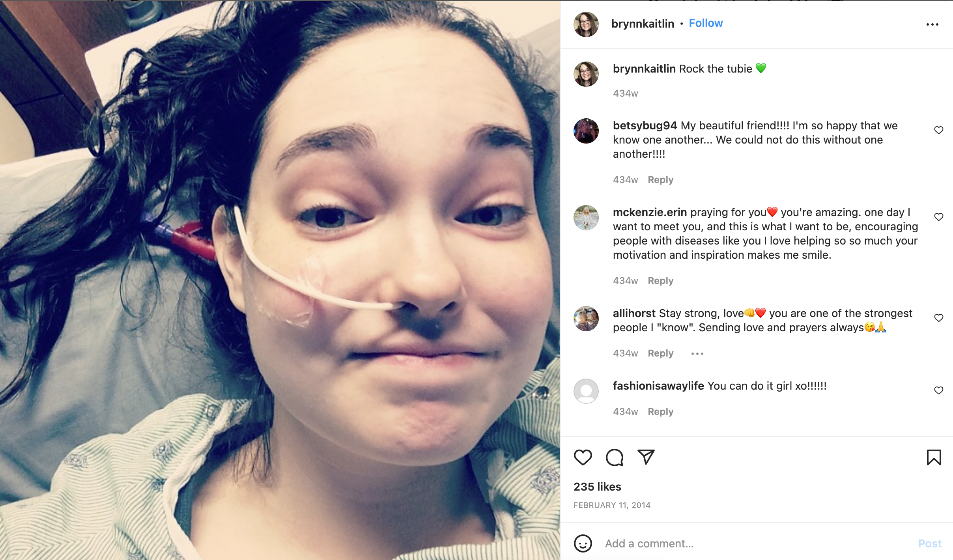This screenshot has height=560, width=953.
Task: Like allihorst's comment heart
Action: [939, 318]
